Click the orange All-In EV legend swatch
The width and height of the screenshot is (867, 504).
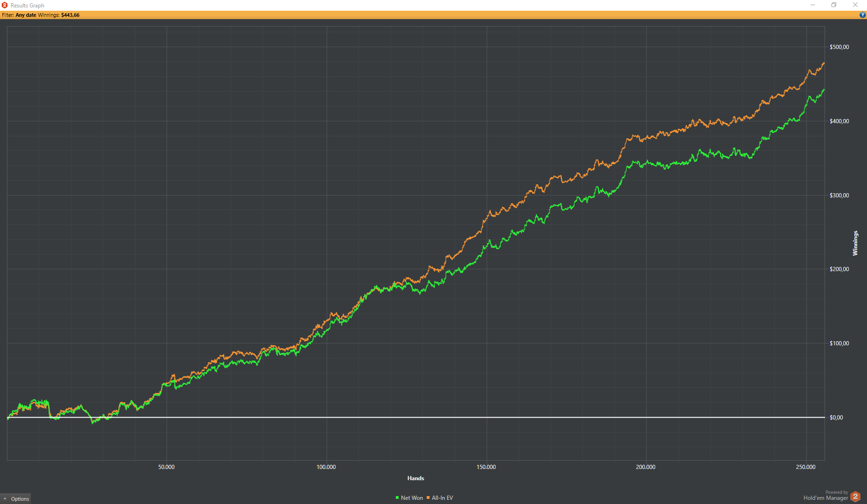click(x=428, y=498)
